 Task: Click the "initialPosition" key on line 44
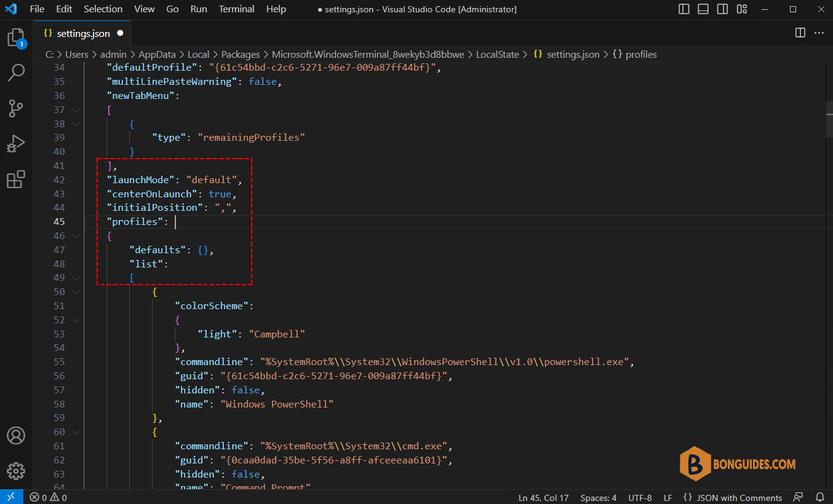point(155,208)
